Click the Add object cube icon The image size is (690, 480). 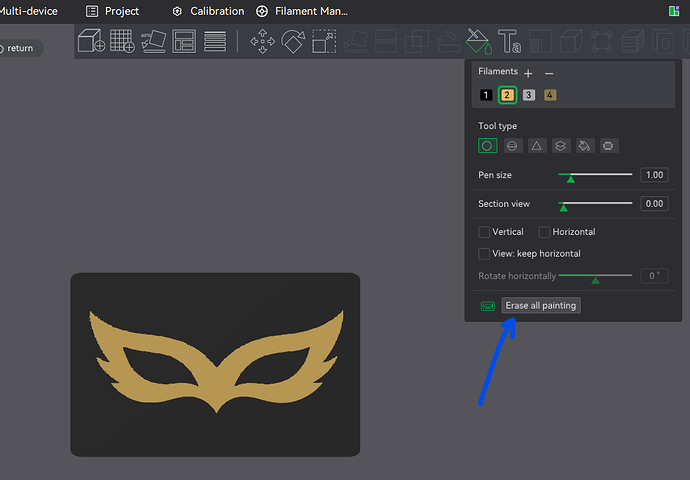click(91, 41)
